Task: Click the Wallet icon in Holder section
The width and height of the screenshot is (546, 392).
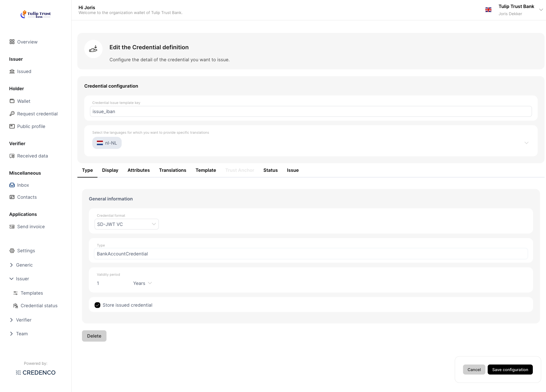Action: coord(12,101)
